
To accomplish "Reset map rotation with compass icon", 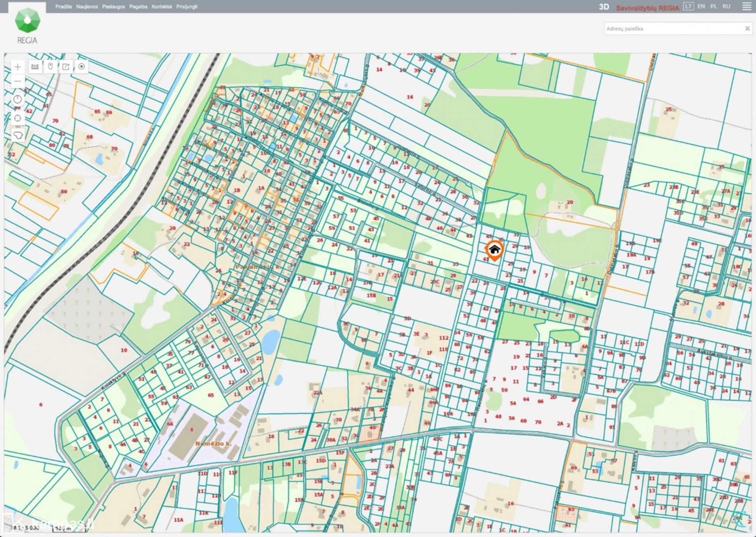I will 18,100.
